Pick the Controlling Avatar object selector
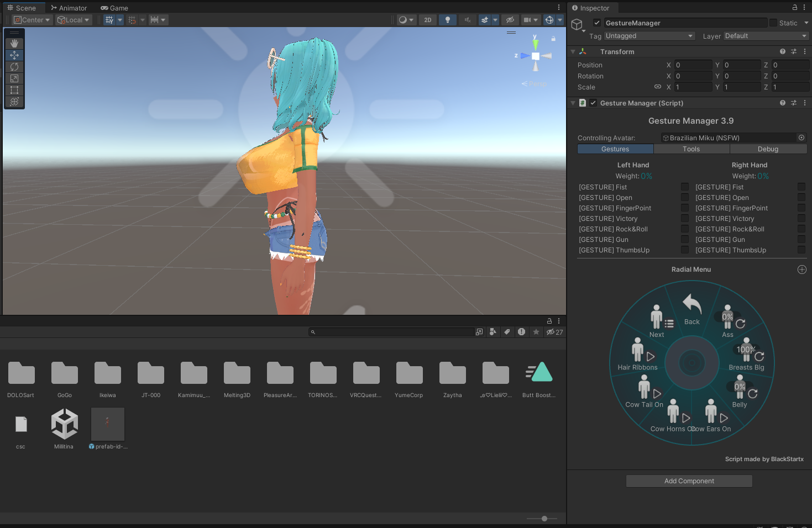The image size is (812, 528). (801, 138)
